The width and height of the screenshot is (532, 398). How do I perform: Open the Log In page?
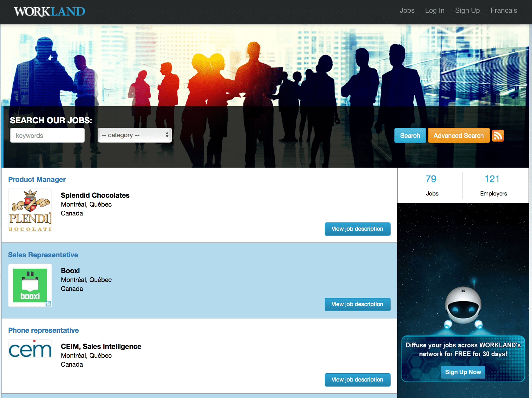pyautogui.click(x=435, y=10)
